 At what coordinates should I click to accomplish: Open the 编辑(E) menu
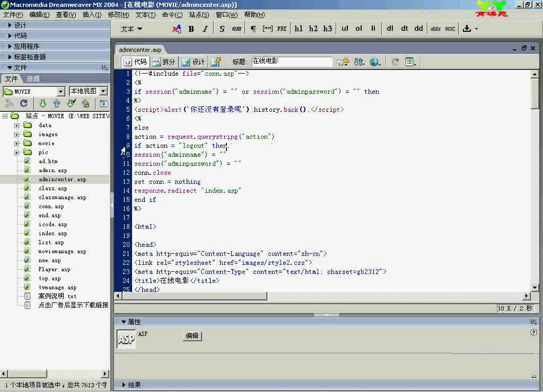tap(39, 15)
